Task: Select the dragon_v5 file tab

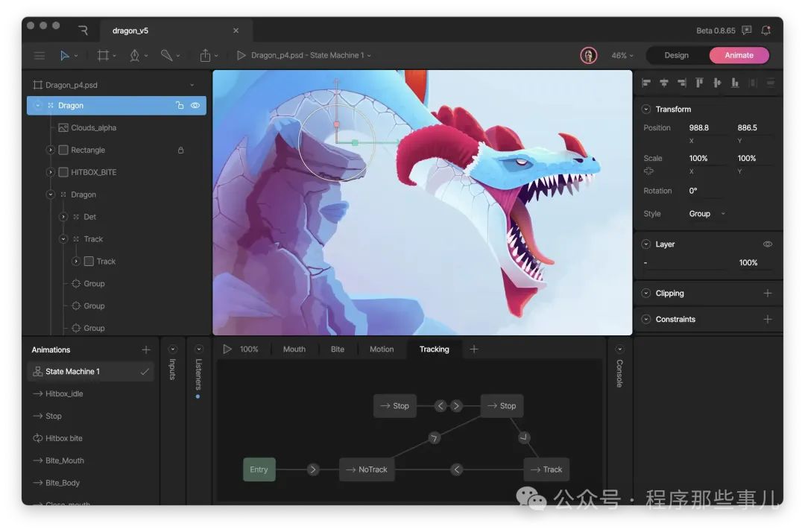Action: click(x=174, y=31)
